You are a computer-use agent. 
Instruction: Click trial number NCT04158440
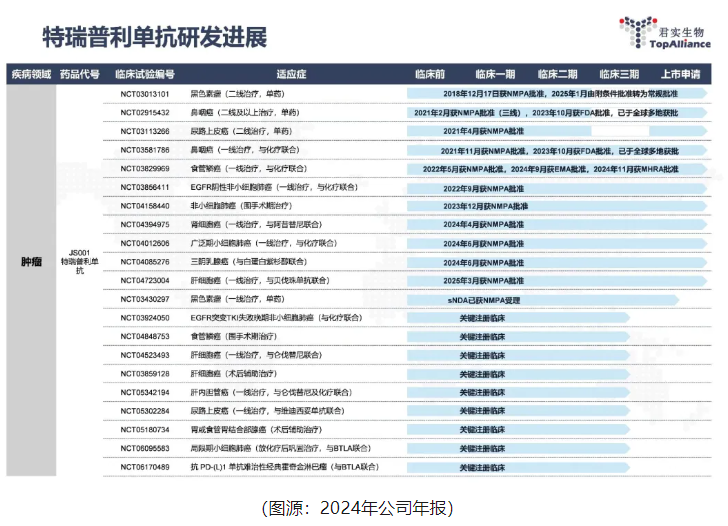point(145,206)
